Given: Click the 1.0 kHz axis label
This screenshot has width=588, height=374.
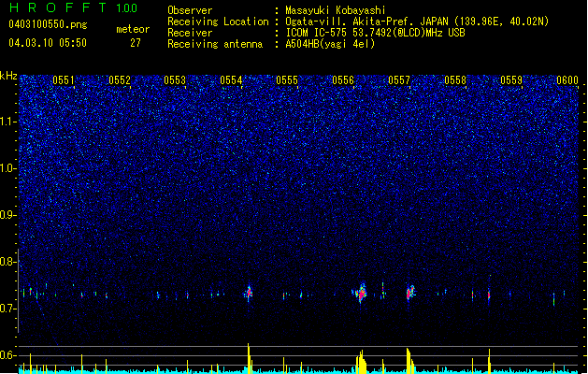Looking at the screenshot, I should click(8, 168).
